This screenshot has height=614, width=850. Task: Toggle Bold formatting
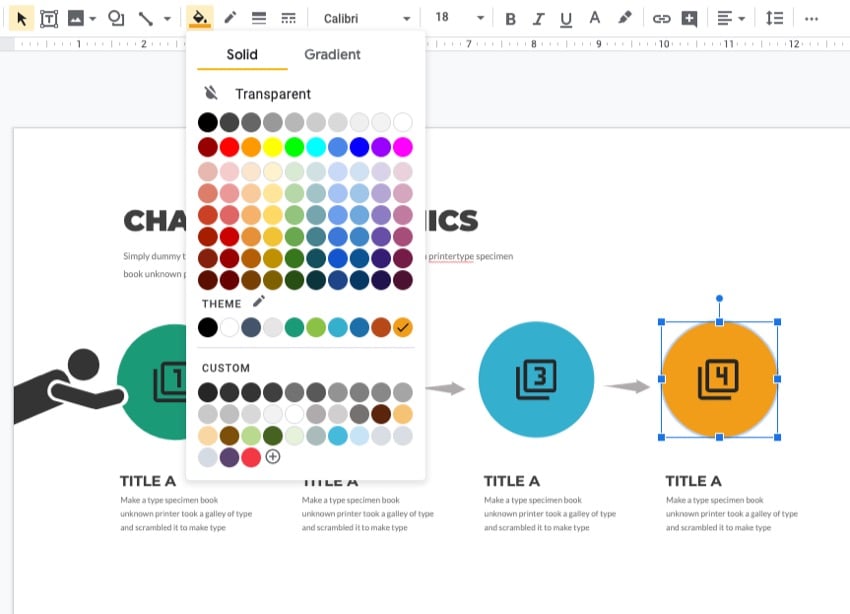(x=511, y=18)
